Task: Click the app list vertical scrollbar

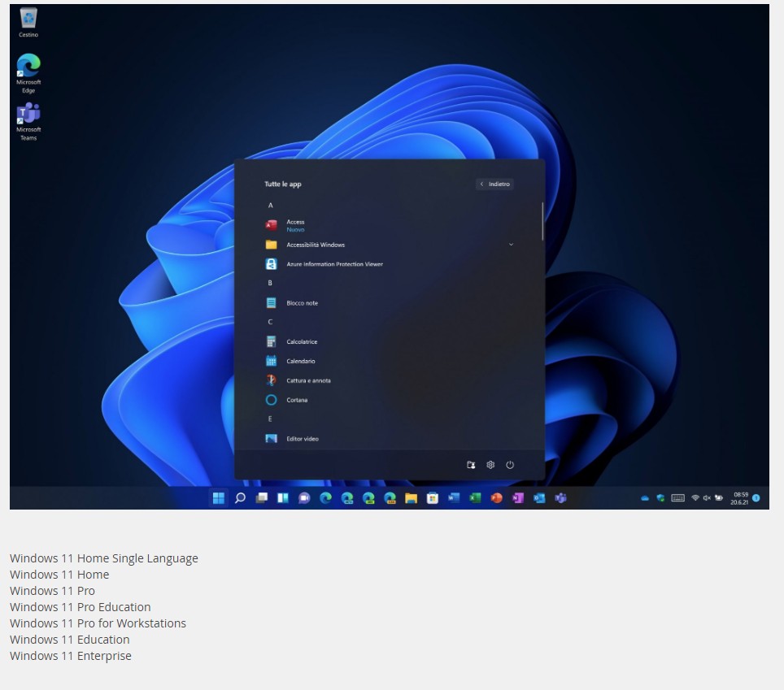Action: point(542,221)
